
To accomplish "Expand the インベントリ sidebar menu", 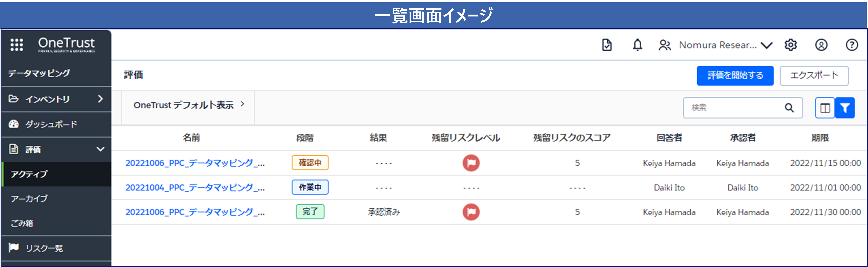I will tap(56, 99).
